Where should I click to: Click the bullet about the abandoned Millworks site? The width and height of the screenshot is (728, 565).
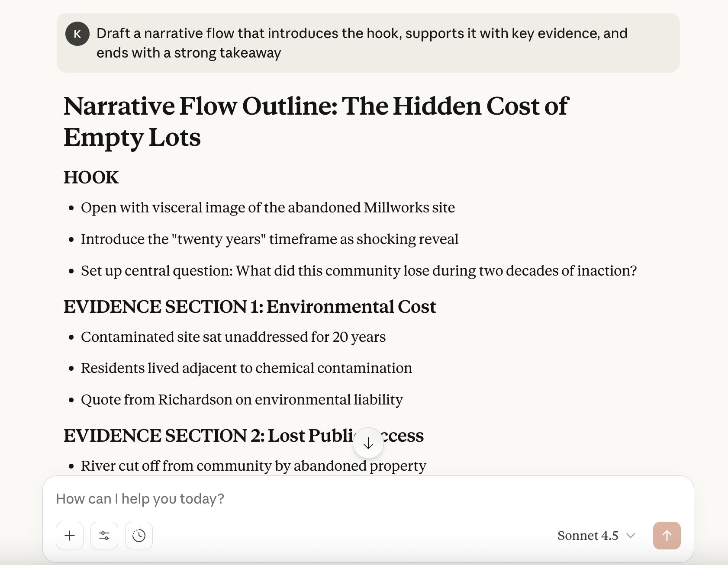(x=267, y=208)
